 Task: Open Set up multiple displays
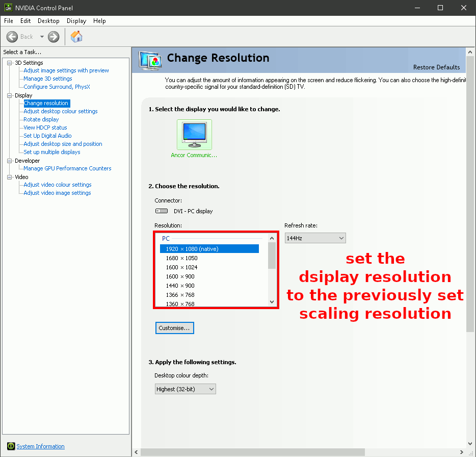(x=52, y=152)
